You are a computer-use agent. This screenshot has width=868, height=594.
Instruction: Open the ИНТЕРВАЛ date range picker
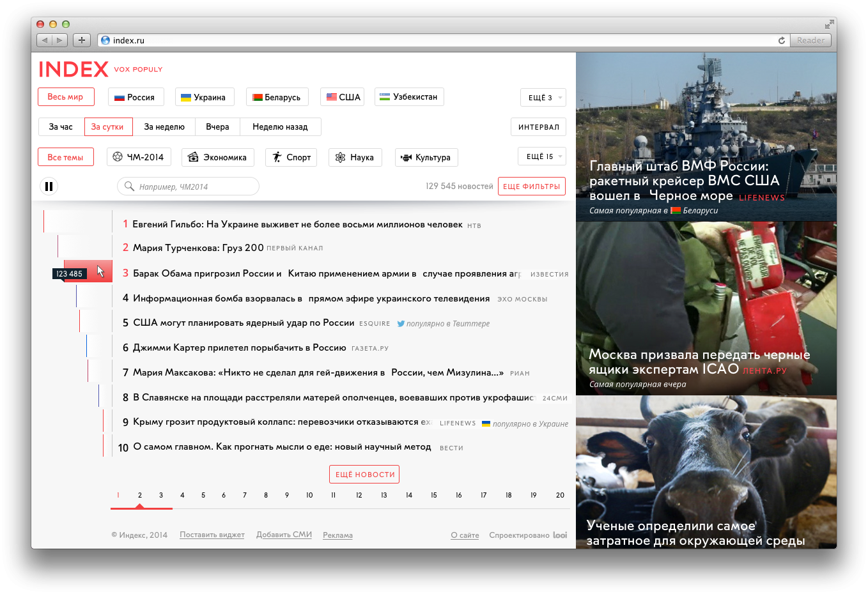pyautogui.click(x=538, y=127)
